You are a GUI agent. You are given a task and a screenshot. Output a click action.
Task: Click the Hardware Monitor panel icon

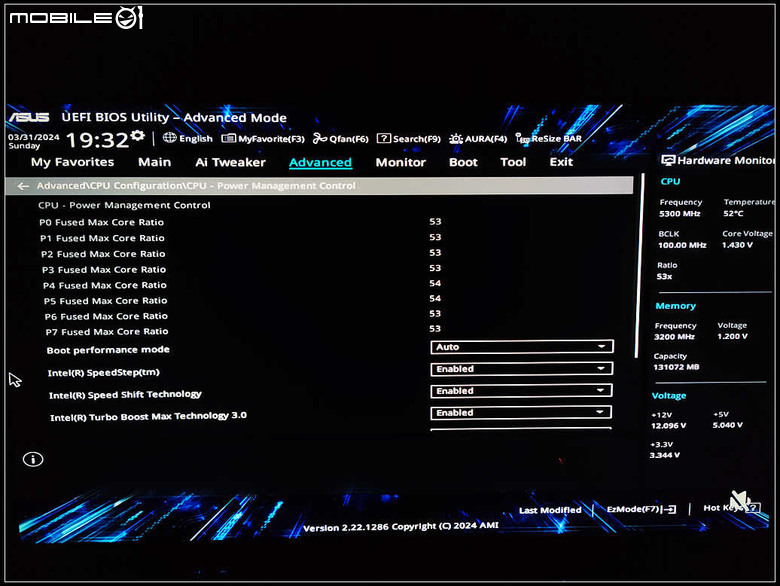(668, 160)
